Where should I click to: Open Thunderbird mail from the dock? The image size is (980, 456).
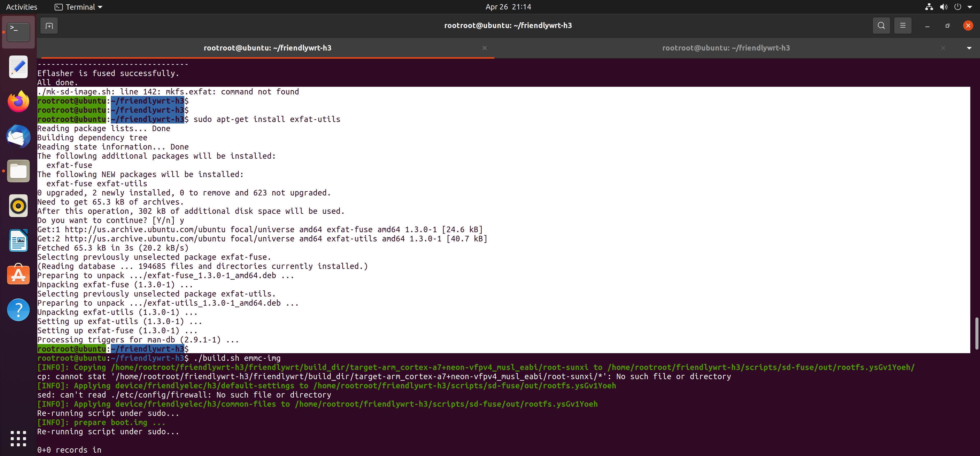click(18, 136)
